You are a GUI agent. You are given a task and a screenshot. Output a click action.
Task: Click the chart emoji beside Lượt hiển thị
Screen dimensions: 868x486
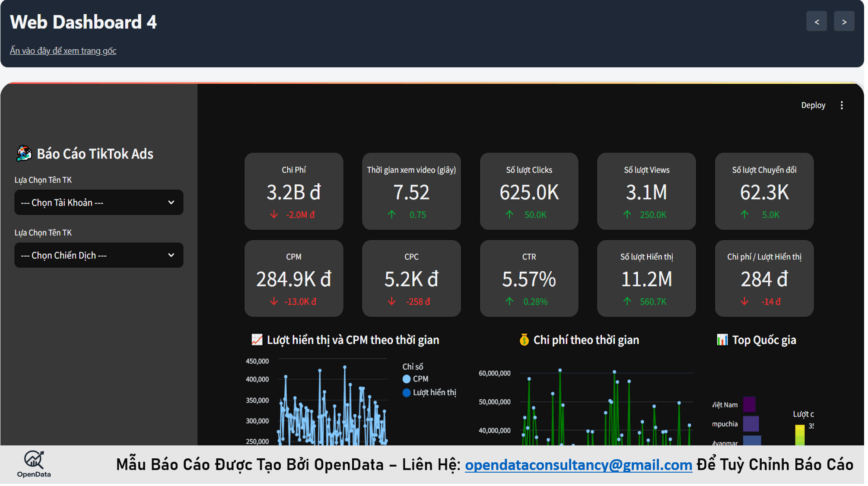257,340
